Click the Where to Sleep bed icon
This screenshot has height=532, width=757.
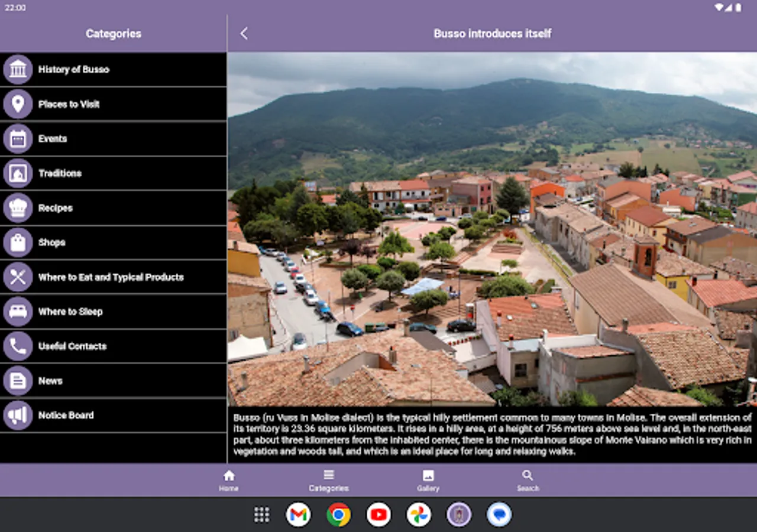click(x=18, y=312)
